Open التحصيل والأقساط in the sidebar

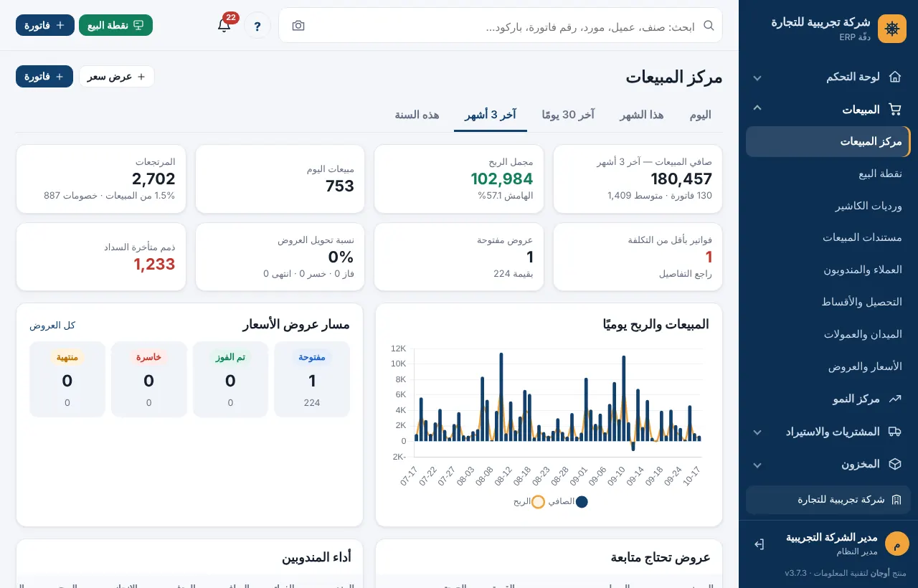tap(828, 302)
